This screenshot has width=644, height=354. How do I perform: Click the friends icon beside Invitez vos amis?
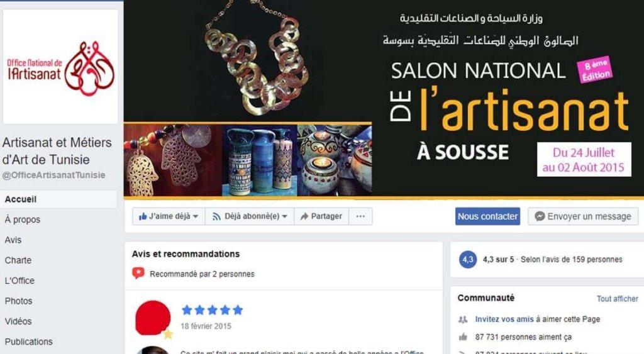pos(463,319)
